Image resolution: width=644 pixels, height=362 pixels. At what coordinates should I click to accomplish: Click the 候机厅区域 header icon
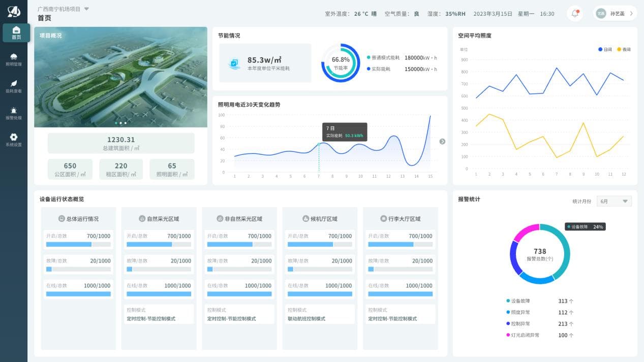(306, 219)
